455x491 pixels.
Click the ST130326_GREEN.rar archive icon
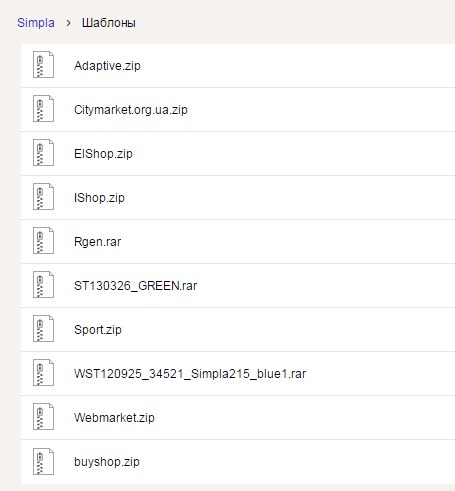43,284
